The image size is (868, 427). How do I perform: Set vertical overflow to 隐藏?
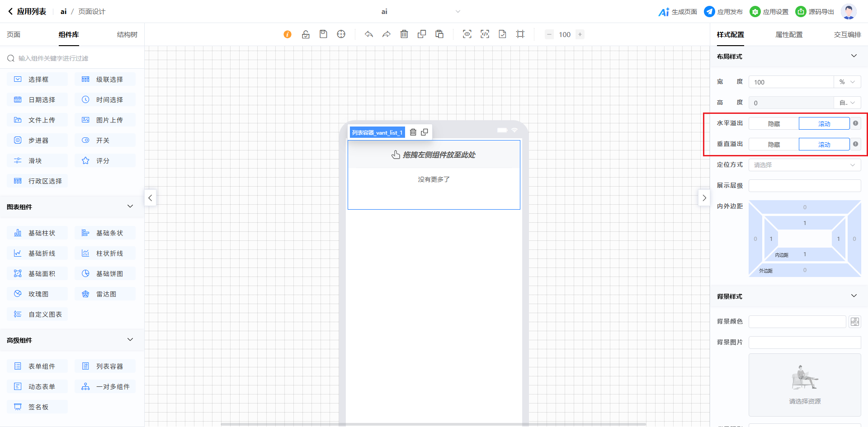tap(774, 145)
